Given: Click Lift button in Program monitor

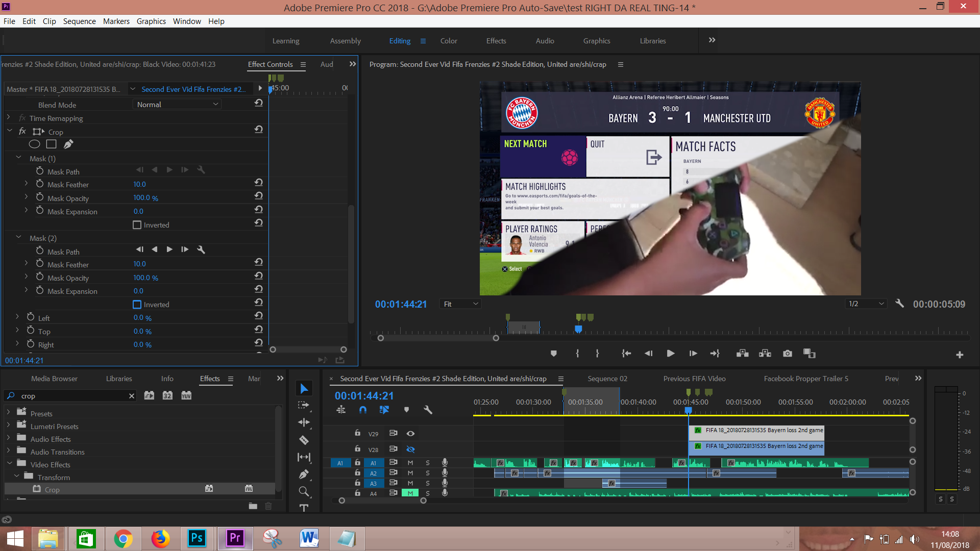Looking at the screenshot, I should pos(743,354).
